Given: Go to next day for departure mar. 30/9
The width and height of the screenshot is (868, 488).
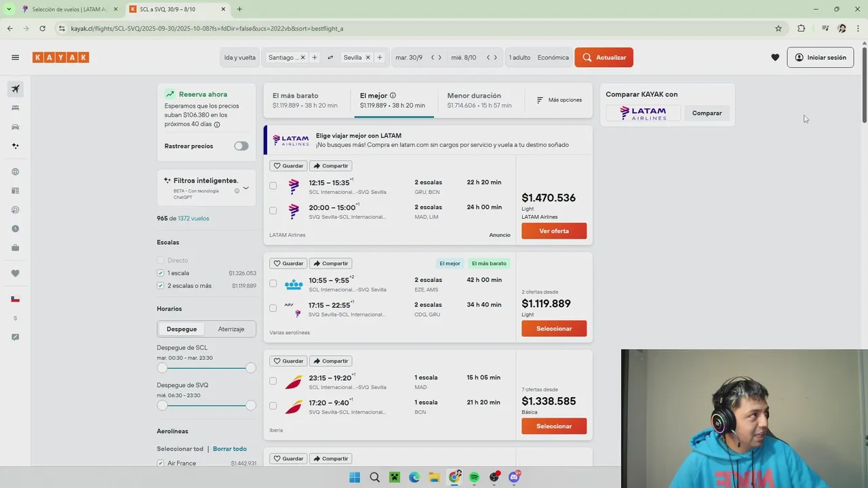Looking at the screenshot, I should (x=441, y=58).
